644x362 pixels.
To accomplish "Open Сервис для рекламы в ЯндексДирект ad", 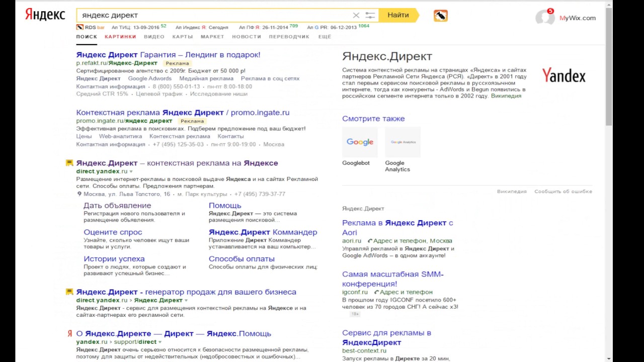I will (386, 337).
